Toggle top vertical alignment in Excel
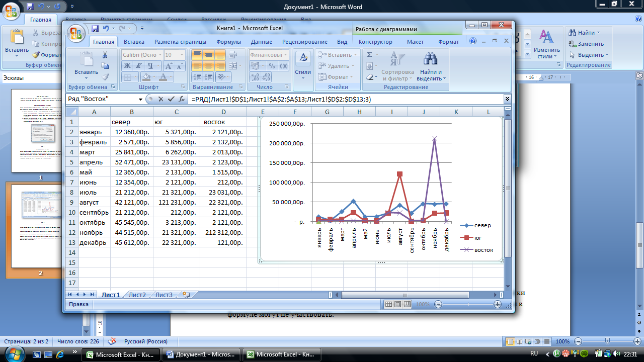Viewport: 644px width, 362px height. 197,55
